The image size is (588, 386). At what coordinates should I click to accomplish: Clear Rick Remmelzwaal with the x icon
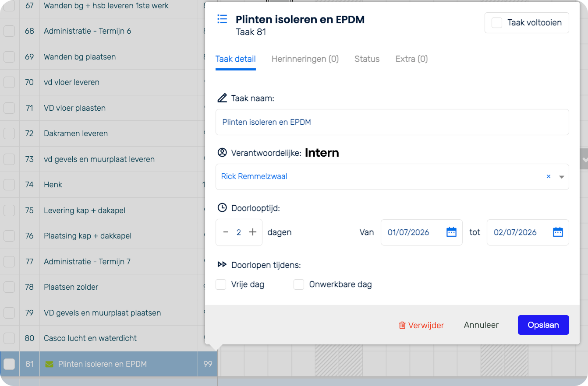coord(548,177)
